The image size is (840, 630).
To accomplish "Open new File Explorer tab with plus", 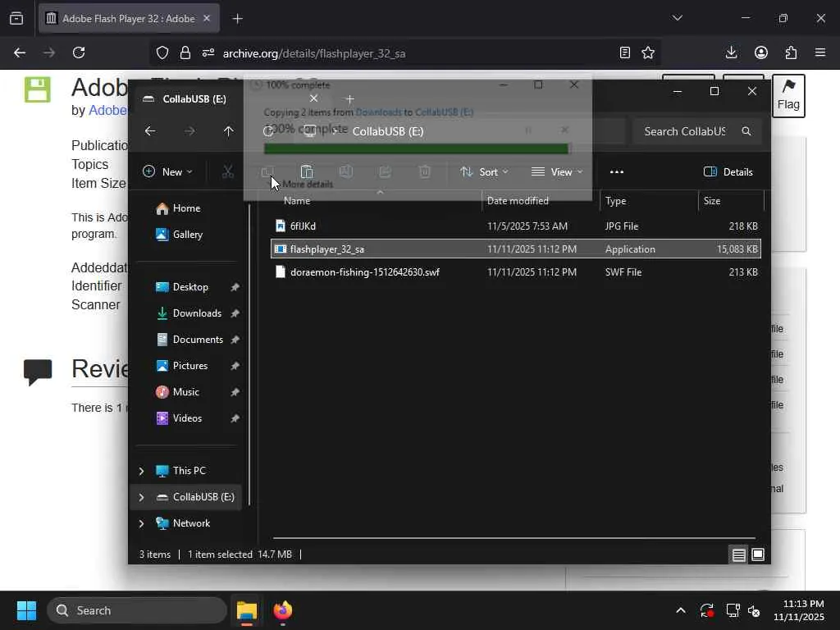I will [349, 99].
